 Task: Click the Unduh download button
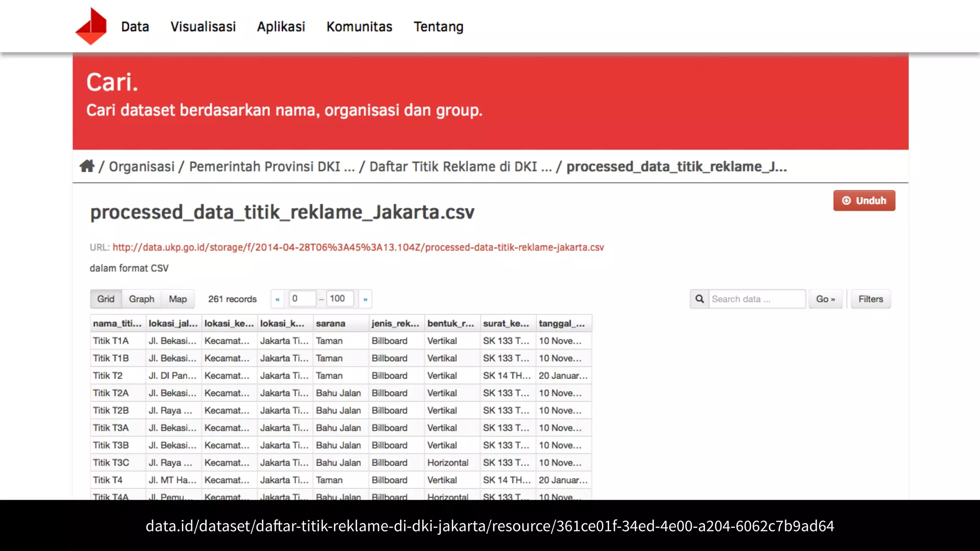click(x=864, y=200)
